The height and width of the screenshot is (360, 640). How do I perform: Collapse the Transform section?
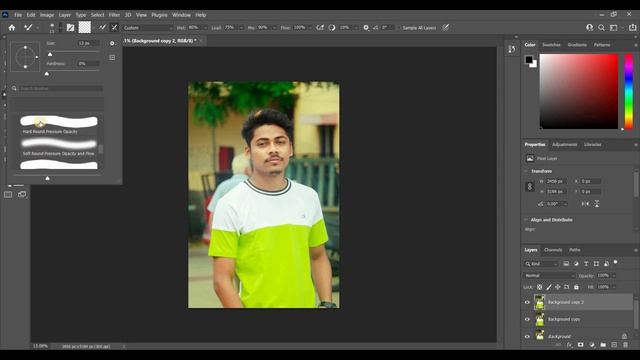(x=526, y=171)
